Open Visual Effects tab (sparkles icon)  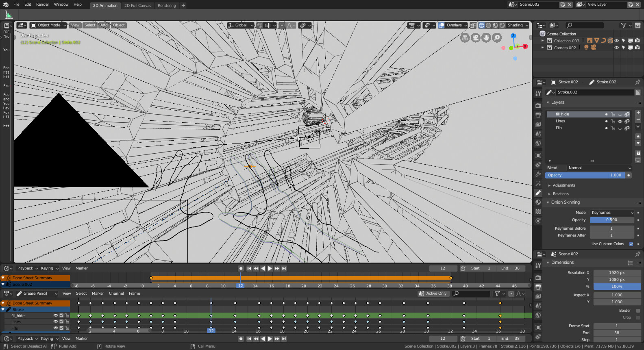pos(538,183)
